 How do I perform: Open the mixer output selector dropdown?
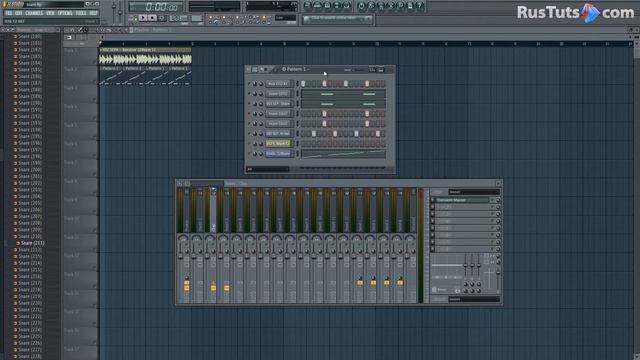(x=474, y=299)
